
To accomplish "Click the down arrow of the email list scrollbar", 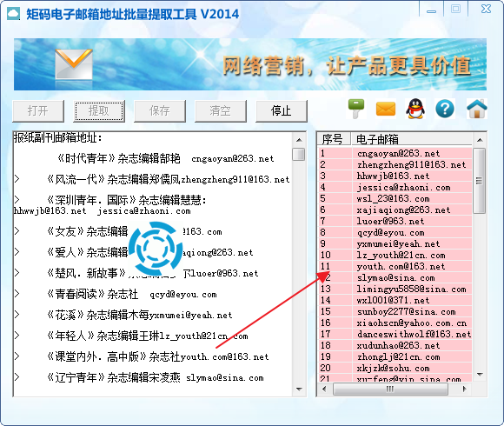I will (x=480, y=375).
